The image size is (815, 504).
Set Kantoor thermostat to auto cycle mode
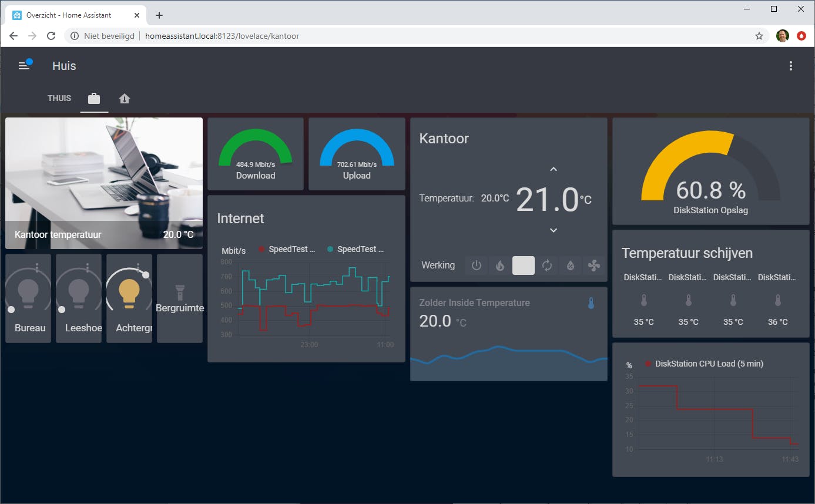547,266
